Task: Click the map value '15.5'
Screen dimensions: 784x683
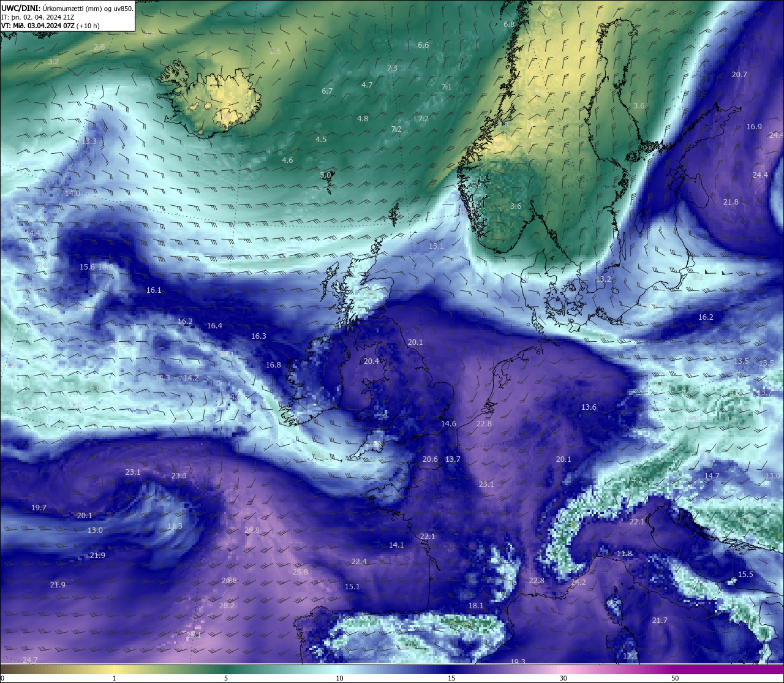Action: coord(745,575)
